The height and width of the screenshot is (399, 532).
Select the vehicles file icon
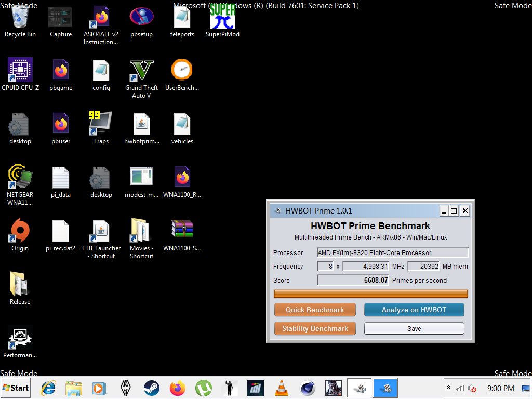(182, 128)
